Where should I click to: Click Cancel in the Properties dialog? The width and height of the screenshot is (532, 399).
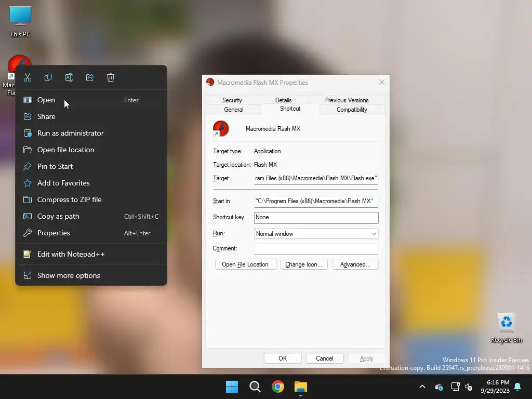[x=324, y=358]
